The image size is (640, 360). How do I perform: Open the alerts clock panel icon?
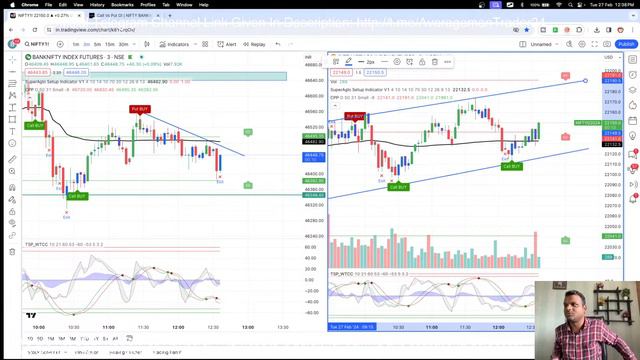click(632, 75)
